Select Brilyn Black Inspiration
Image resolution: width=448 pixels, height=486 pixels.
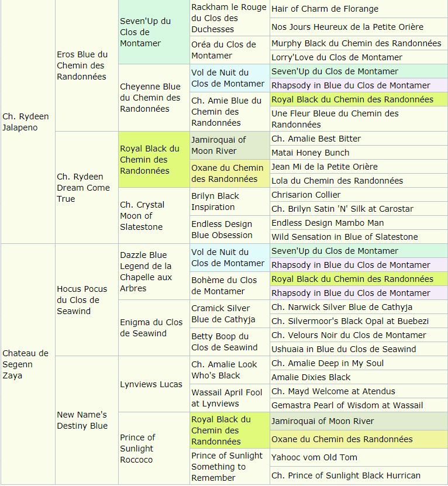(230, 201)
